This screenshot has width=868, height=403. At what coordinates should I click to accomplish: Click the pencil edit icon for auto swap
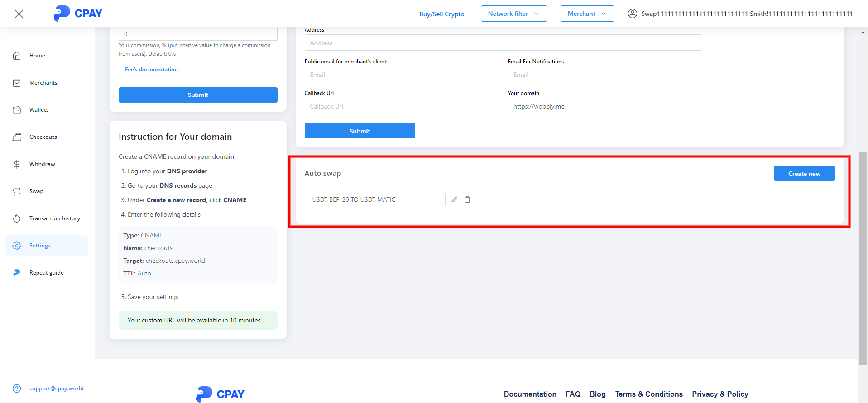point(455,199)
